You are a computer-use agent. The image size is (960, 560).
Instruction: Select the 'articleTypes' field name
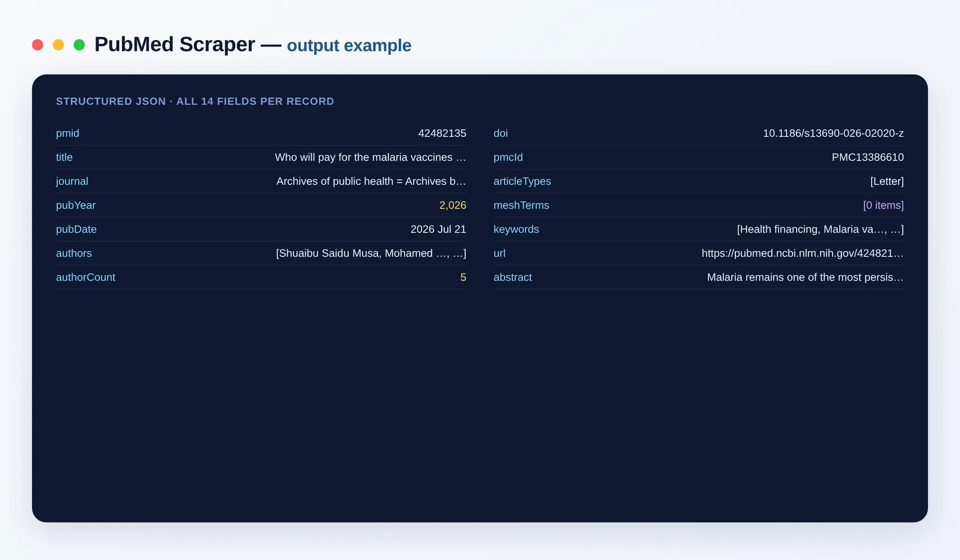522,181
